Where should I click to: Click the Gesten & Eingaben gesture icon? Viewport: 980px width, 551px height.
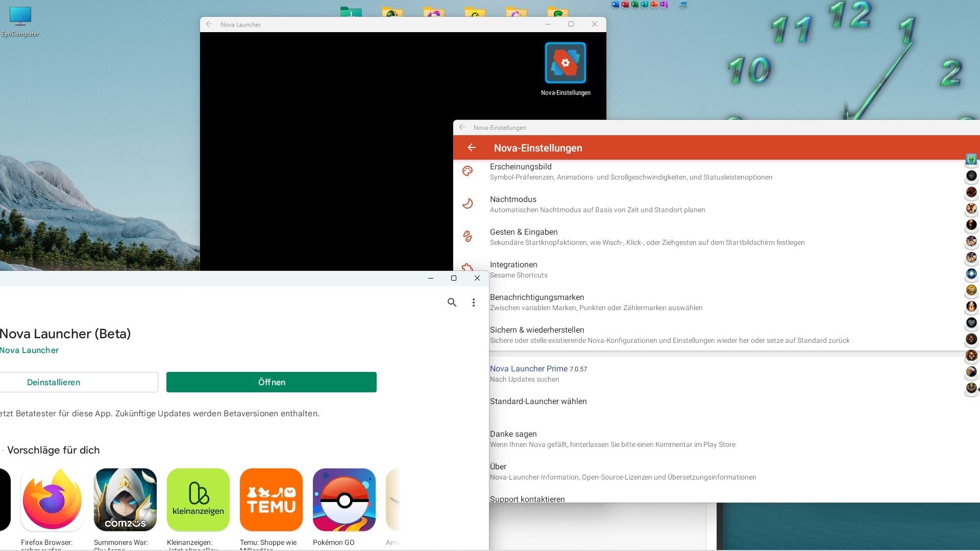468,236
